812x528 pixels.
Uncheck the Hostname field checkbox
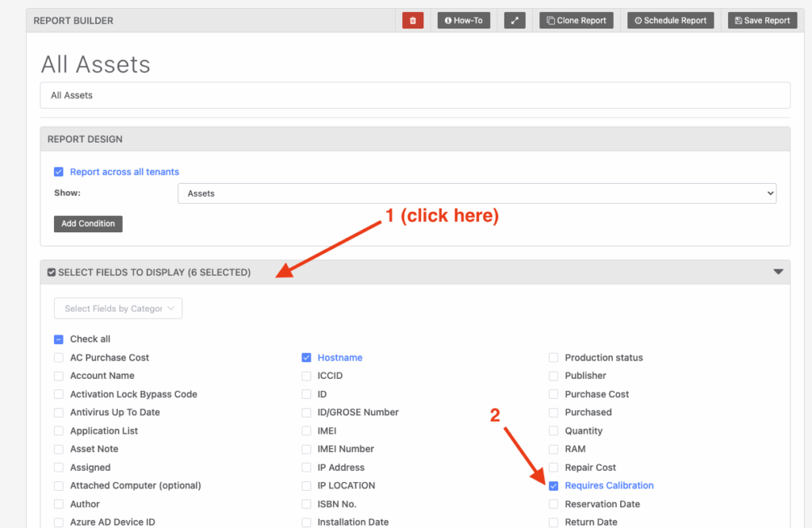[x=307, y=358]
